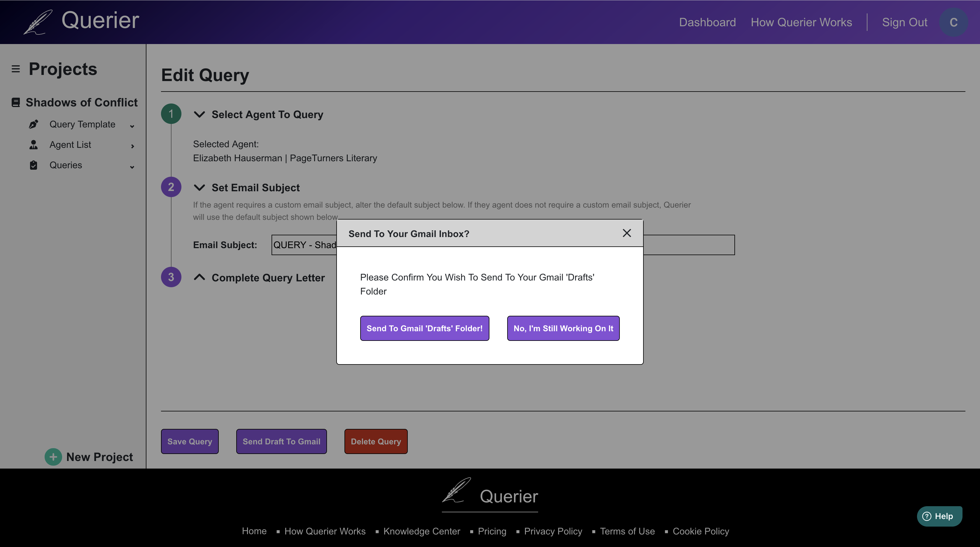The width and height of the screenshot is (980, 547).
Task: Close the Send To Gmail dialog
Action: pos(626,233)
